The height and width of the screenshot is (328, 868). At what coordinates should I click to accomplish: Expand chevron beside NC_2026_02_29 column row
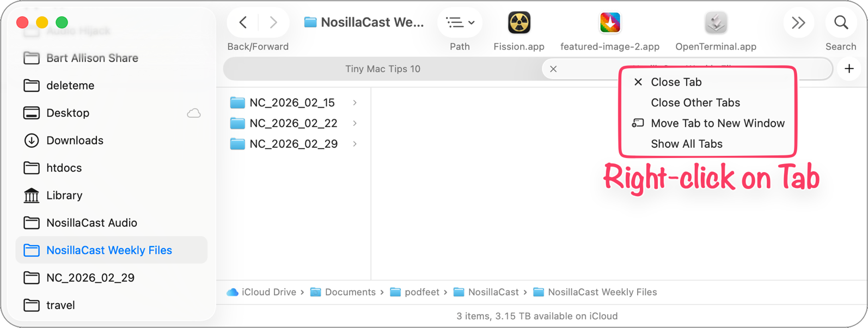coord(355,144)
